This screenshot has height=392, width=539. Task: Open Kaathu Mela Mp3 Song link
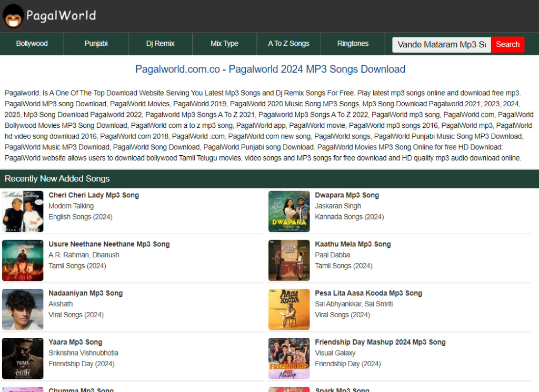coord(353,244)
